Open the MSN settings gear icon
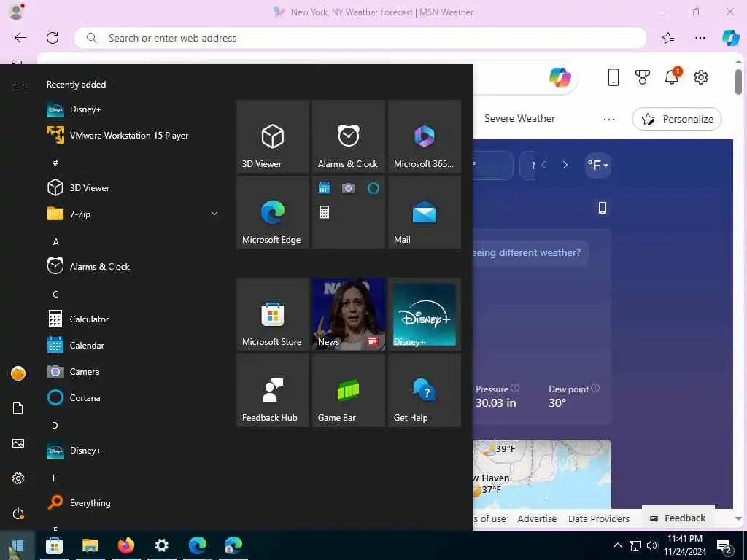Viewport: 747px width, 560px height. 701,77
